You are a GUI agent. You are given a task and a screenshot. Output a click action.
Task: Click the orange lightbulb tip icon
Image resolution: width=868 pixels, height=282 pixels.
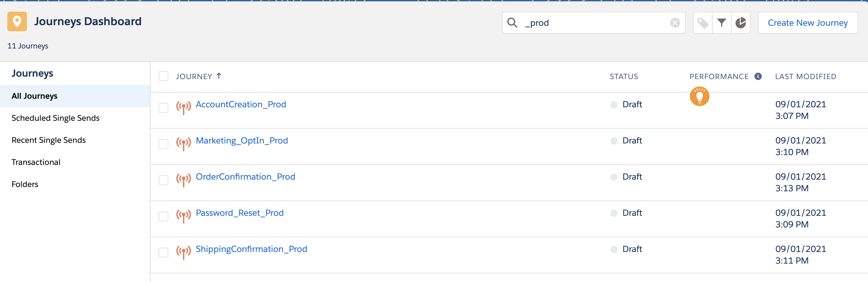coord(699,97)
